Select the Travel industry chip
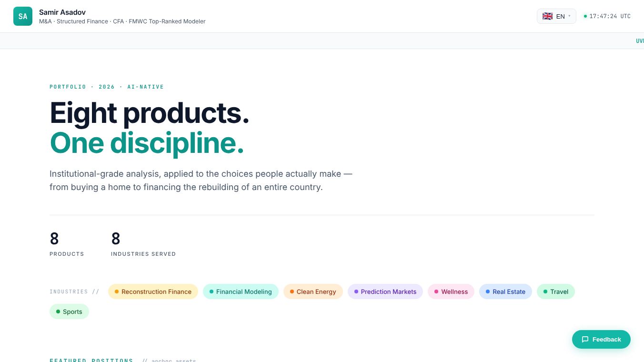This screenshot has width=644, height=362. [556, 292]
